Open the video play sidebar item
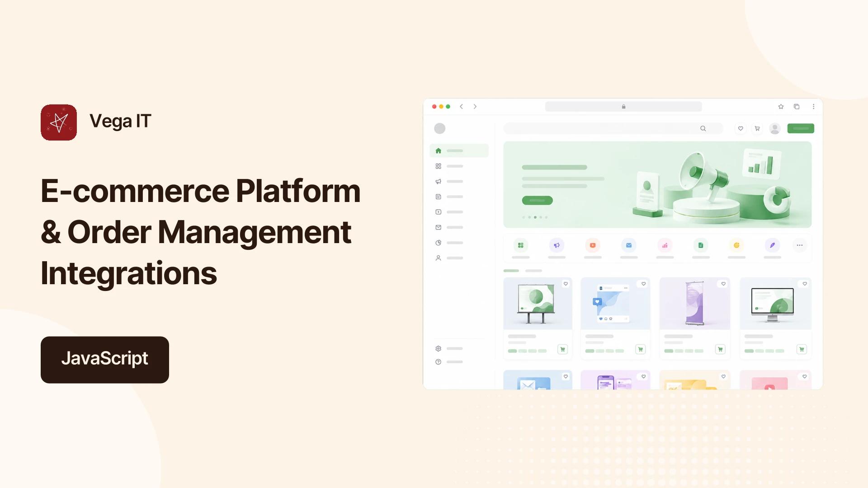Image resolution: width=868 pixels, height=488 pixels. (449, 212)
